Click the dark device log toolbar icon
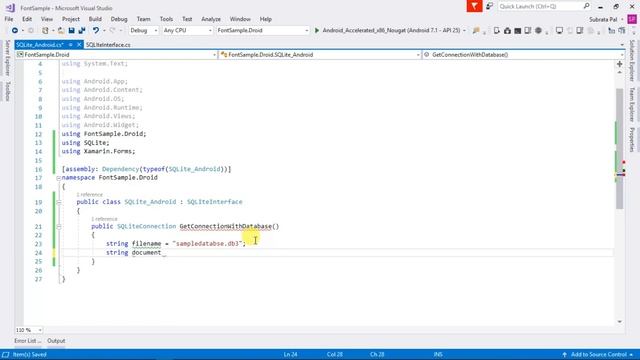This screenshot has width=640, height=360. pyautogui.click(x=518, y=31)
